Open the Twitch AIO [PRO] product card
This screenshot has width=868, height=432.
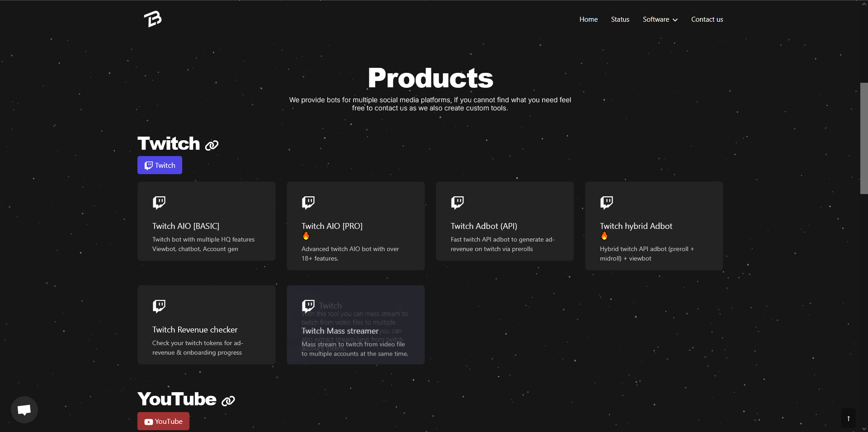tap(355, 226)
